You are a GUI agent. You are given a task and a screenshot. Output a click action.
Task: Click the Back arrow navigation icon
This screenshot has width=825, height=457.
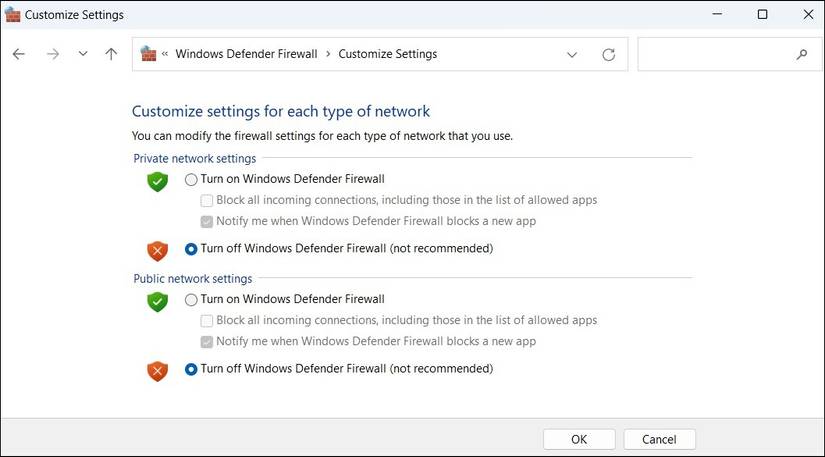(x=19, y=54)
